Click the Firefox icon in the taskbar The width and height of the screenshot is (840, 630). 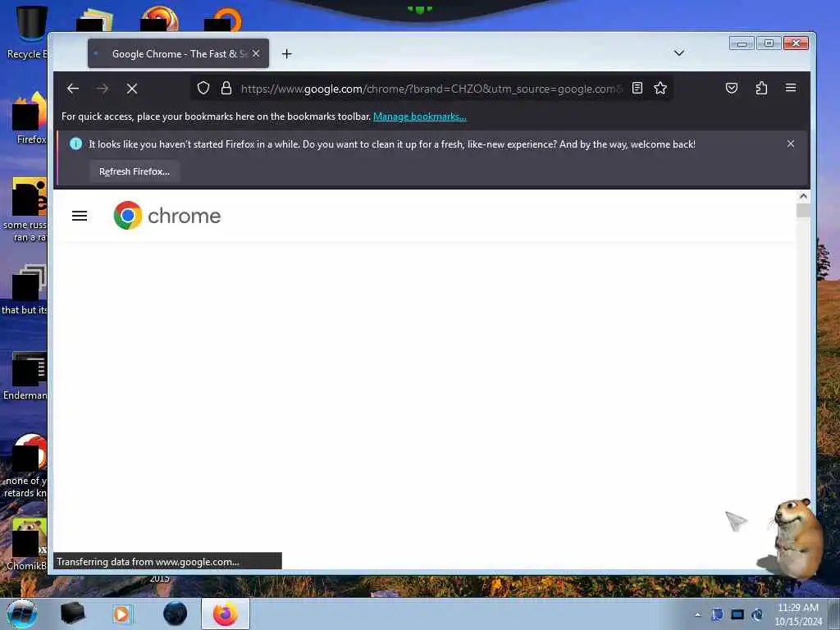coord(226,614)
